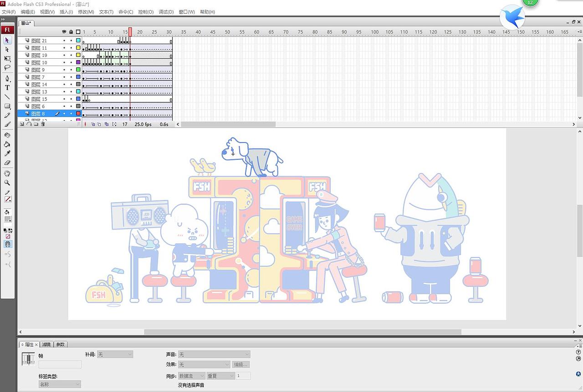Open the 声音 sound dropdown
This screenshot has width=583, height=392.
click(x=214, y=354)
